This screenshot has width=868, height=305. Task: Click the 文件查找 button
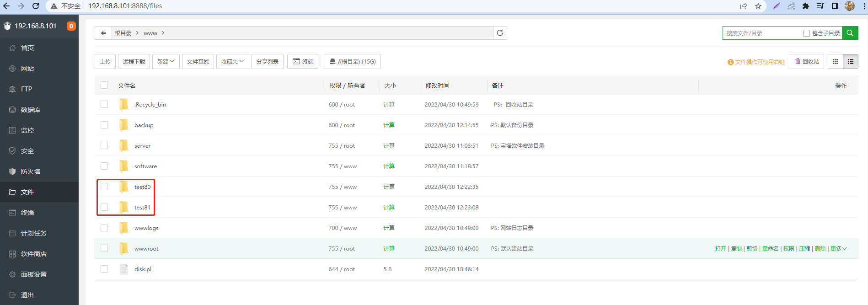(198, 61)
